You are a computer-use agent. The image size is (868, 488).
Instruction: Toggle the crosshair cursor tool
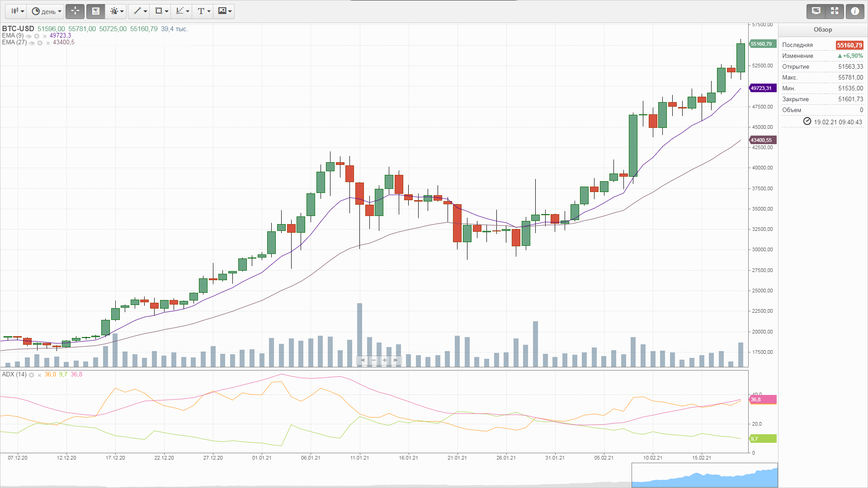[75, 11]
